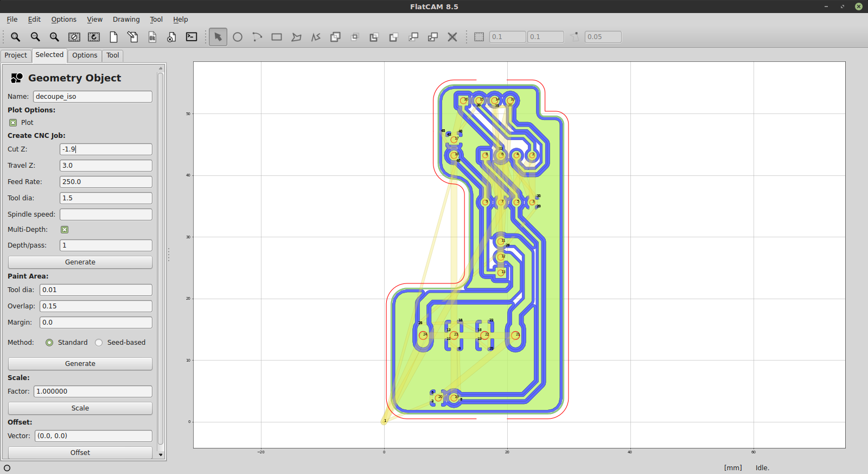The height and width of the screenshot is (474, 868).
Task: Click Generate under Create CNC Job
Action: (80, 262)
